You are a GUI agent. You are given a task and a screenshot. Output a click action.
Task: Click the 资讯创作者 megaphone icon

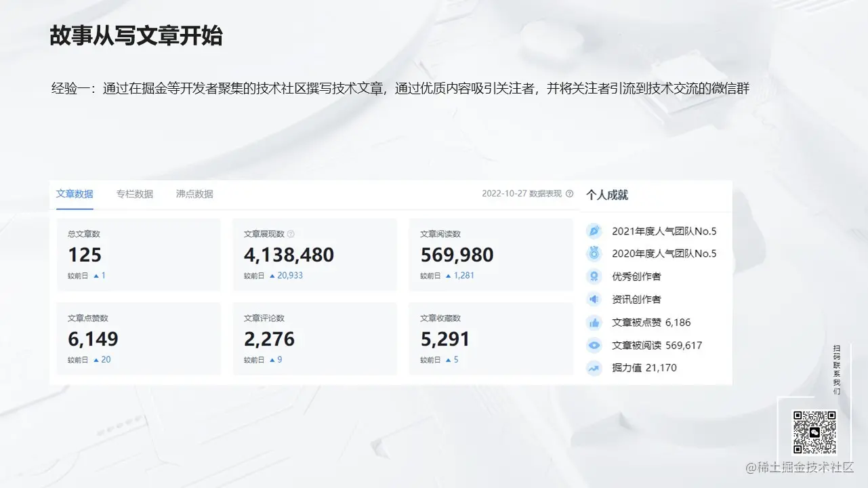[594, 299]
